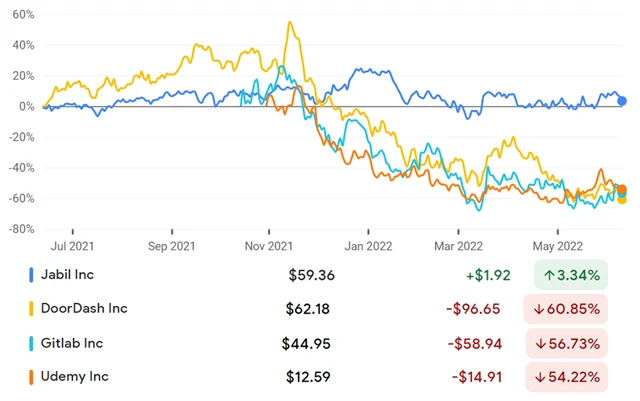Click Udemy's -$14.91 change value
The image size is (640, 401).
pos(483,379)
